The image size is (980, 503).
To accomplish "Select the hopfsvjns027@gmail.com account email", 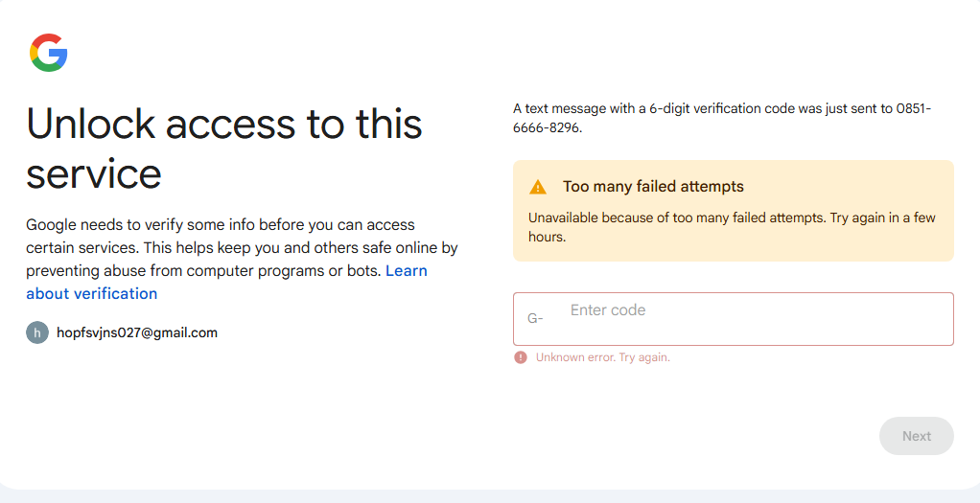I will click(x=137, y=332).
